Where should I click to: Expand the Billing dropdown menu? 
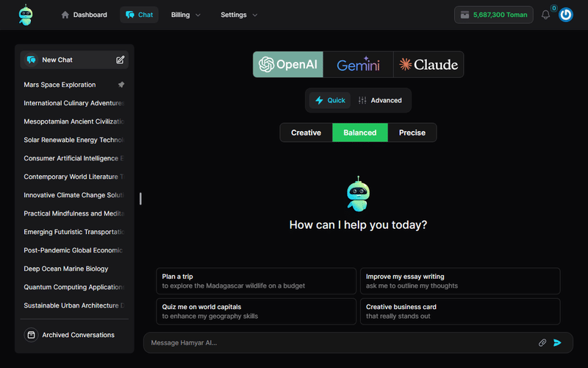186,15
